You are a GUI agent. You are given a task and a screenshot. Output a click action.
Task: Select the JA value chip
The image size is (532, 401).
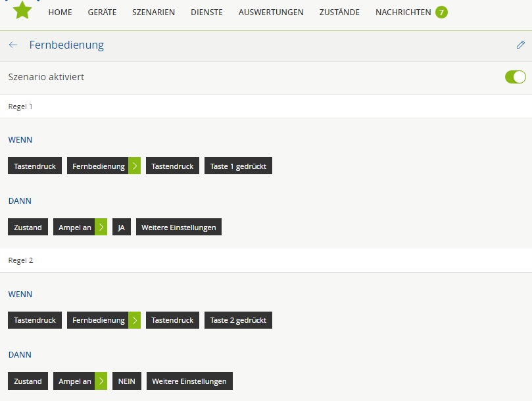122,227
